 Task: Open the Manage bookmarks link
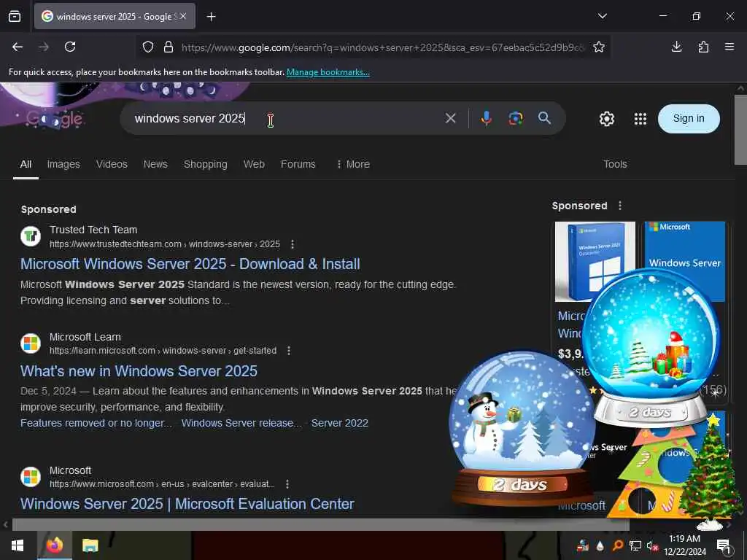328,72
